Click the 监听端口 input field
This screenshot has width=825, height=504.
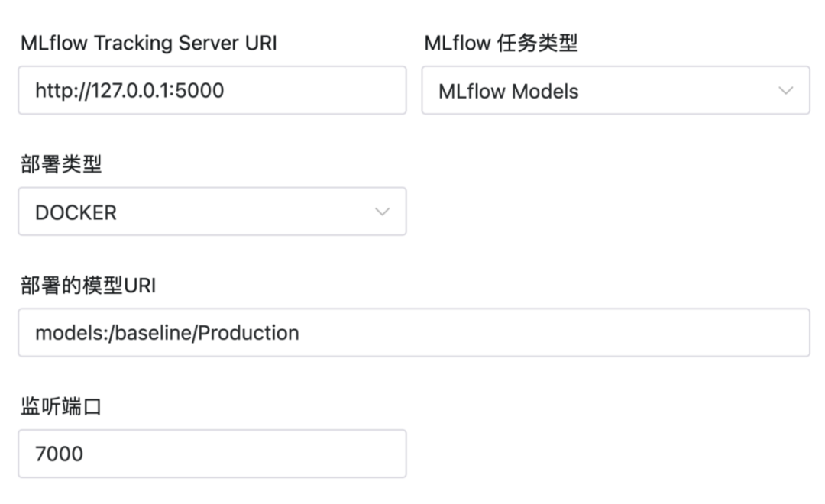(229, 454)
